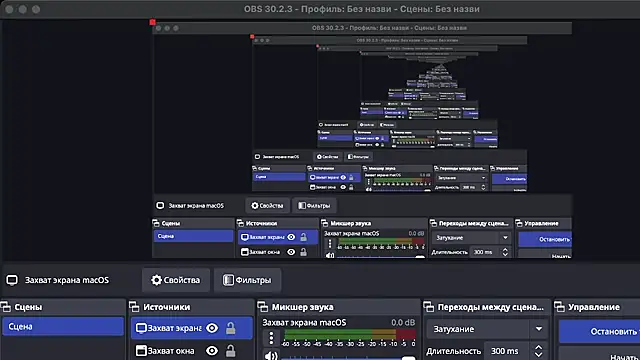
Task: Mute Захват экрана macOS audio speaker icon
Action: tap(271, 356)
